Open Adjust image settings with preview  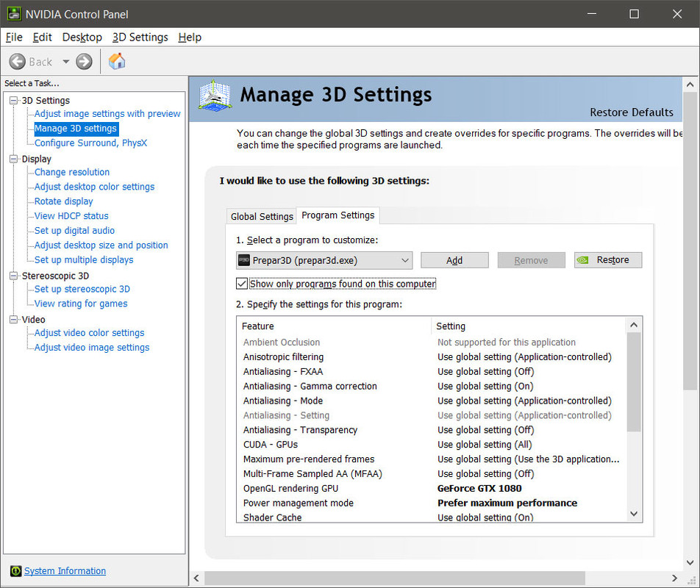[107, 114]
